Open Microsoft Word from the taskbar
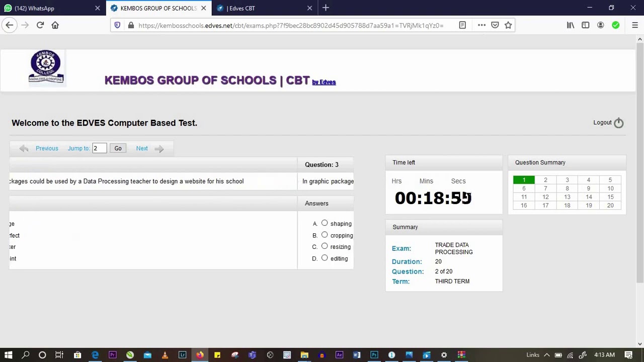 tap(357, 355)
